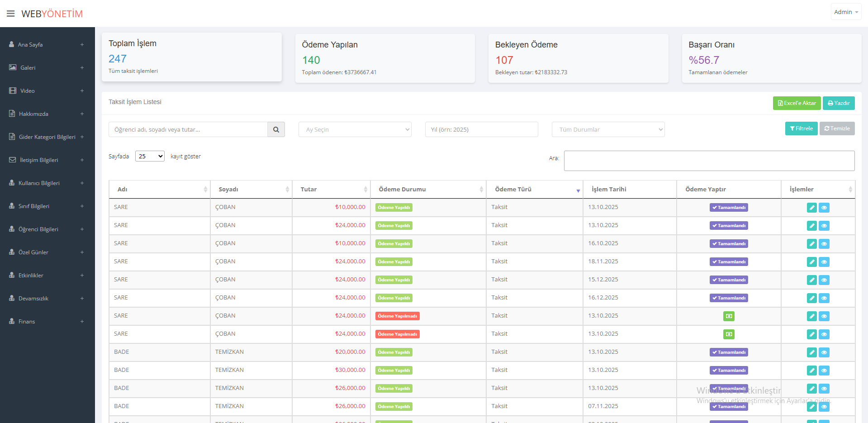Click the eye view icon in first row
Viewport: 868px width, 423px height.
point(824,208)
